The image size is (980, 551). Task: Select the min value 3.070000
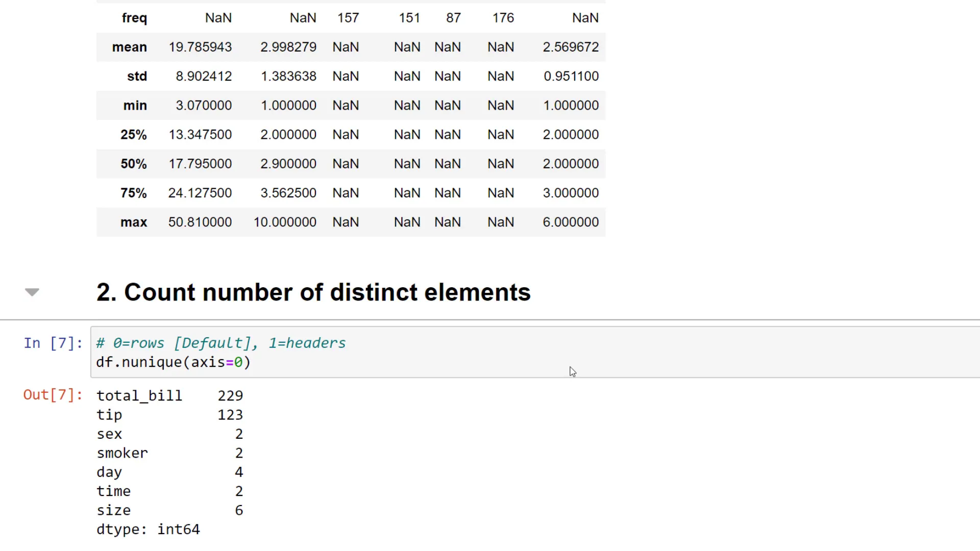(204, 105)
